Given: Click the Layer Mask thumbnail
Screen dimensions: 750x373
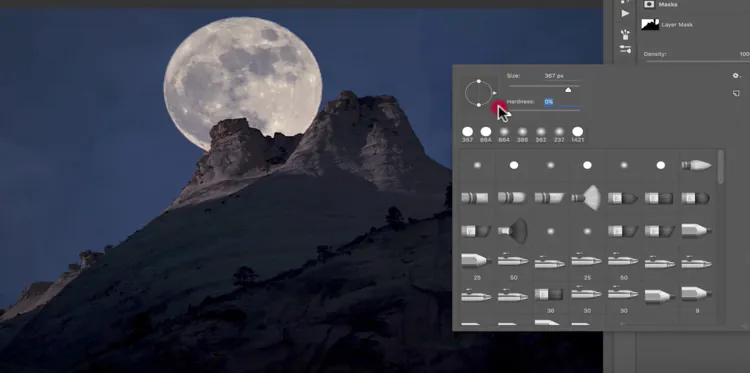Looking at the screenshot, I should (x=650, y=24).
